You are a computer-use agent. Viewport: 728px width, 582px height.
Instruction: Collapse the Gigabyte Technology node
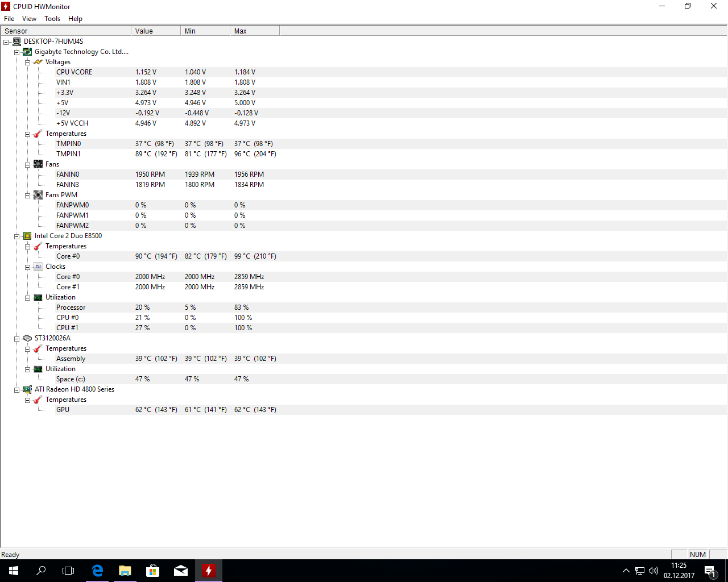click(x=17, y=52)
